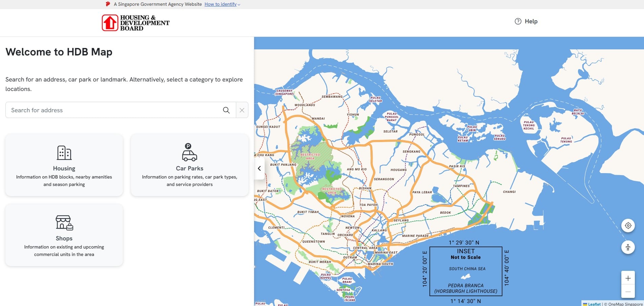
Task: Click the Yishun label on the map
Action: pyautogui.click(x=353, y=115)
